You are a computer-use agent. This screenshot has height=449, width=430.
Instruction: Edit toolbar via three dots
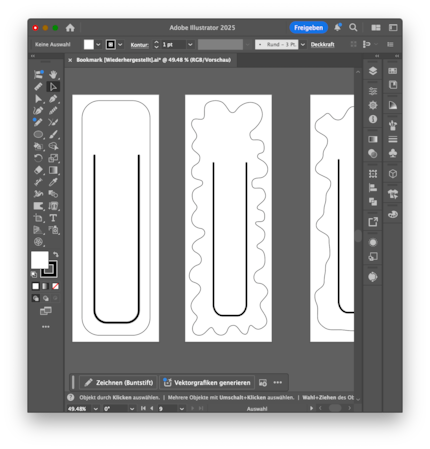point(46,327)
